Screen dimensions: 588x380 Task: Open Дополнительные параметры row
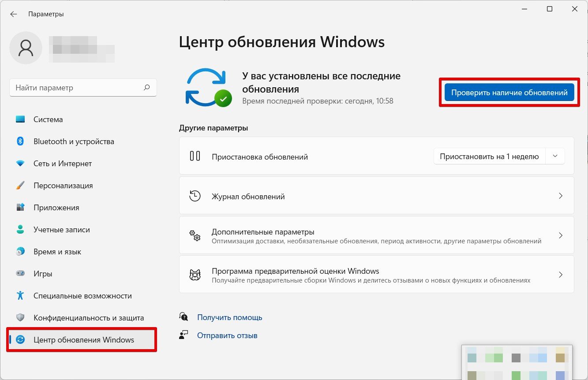click(x=376, y=236)
